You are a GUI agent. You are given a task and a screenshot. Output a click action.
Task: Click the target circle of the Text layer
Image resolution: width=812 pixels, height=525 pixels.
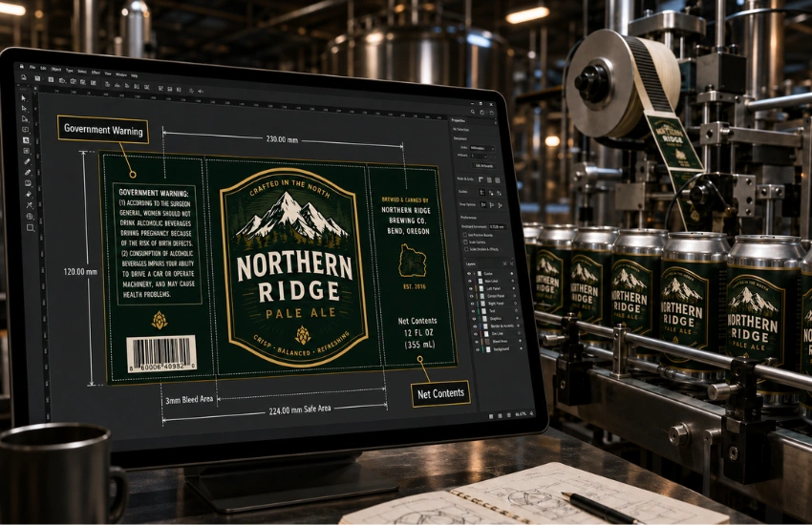click(515, 312)
